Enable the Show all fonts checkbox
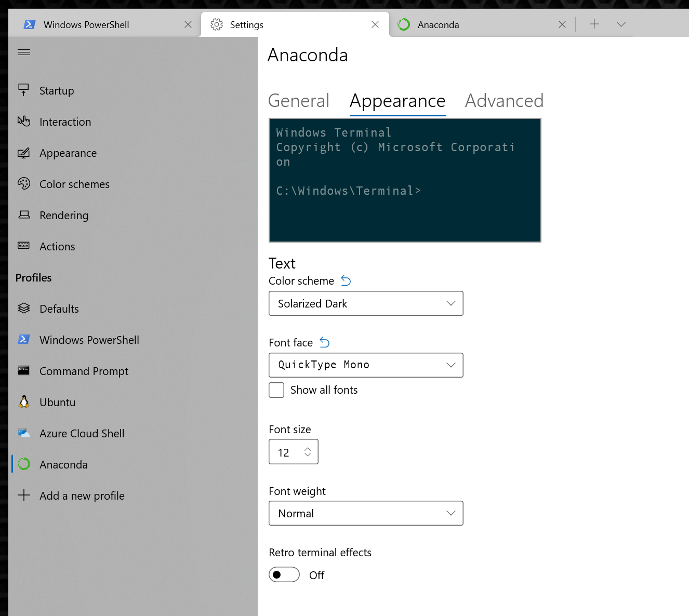The height and width of the screenshot is (616, 689). pos(276,390)
